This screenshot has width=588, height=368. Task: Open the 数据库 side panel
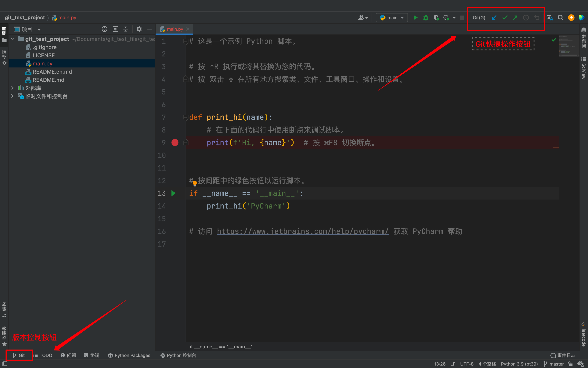pos(584,37)
